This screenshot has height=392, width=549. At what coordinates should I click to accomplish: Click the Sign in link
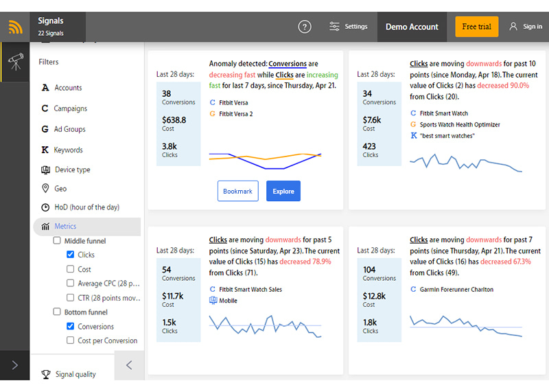click(533, 27)
